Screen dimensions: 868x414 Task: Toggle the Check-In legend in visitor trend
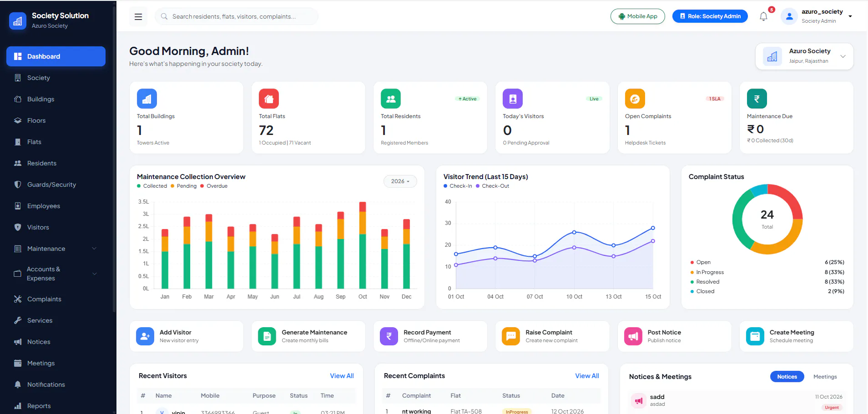pos(458,186)
